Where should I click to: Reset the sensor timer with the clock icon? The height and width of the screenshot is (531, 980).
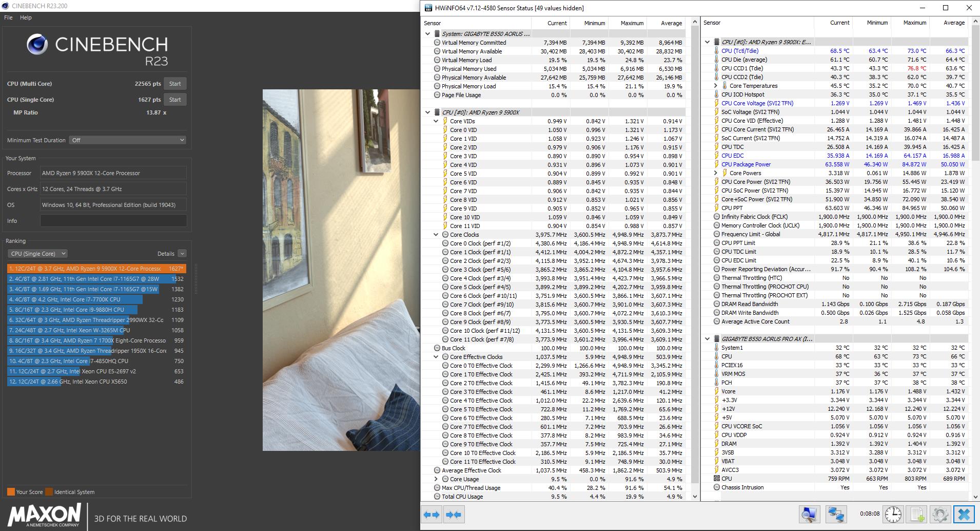pyautogui.click(x=893, y=514)
